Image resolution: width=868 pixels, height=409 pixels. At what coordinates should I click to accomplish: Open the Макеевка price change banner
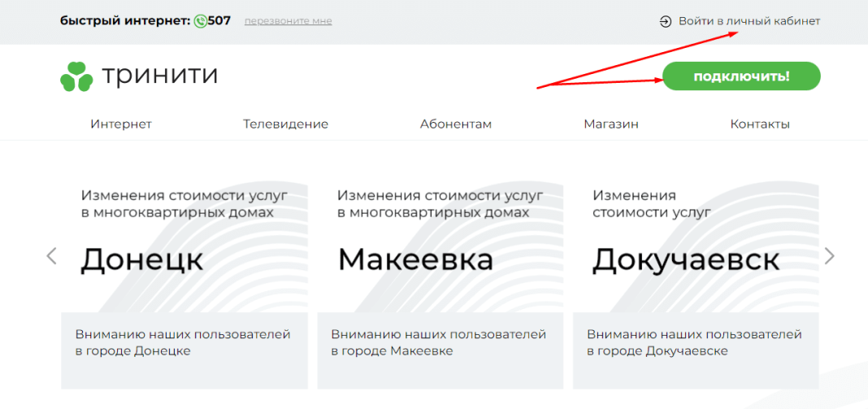pyautogui.click(x=440, y=244)
